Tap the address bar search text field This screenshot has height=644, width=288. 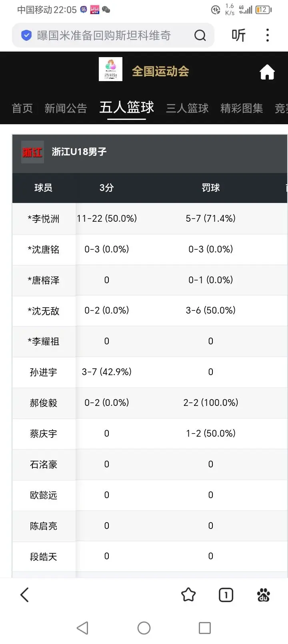(104, 36)
